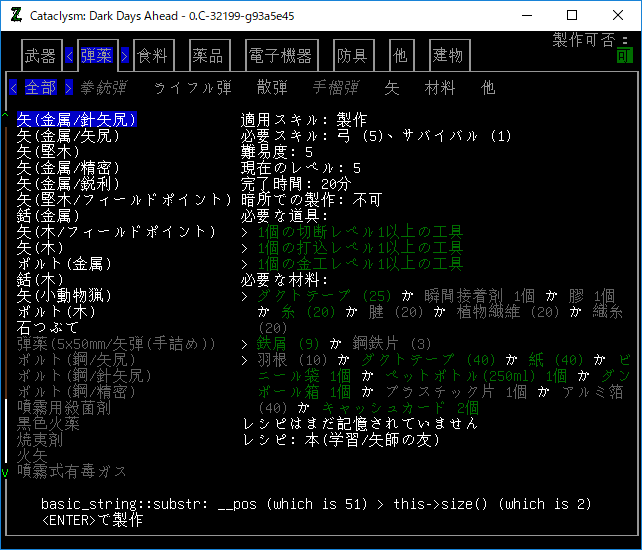Open the 武器 category tab
Viewport: 642px width, 550px height.
pyautogui.click(x=40, y=56)
